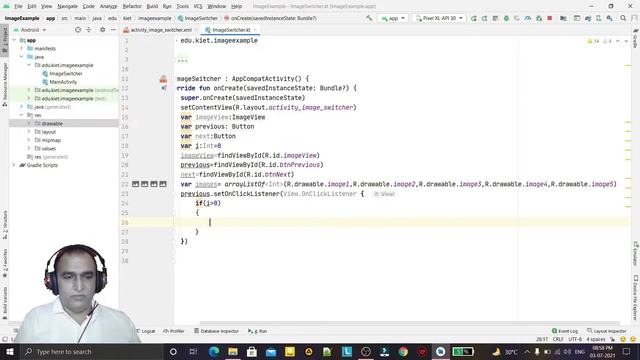Toggle the Device File Explorer side panel
The height and width of the screenshot is (360, 640).
pos(636,298)
